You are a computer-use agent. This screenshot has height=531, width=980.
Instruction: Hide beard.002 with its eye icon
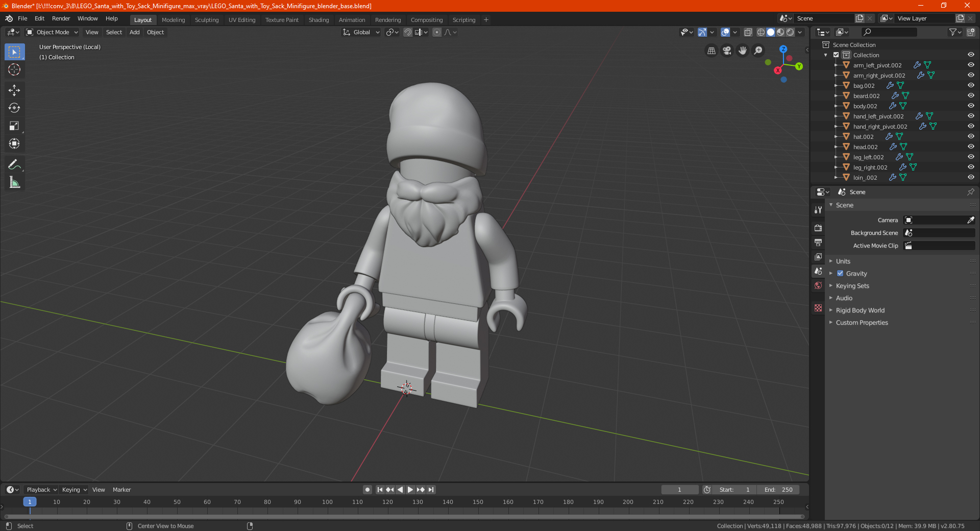coord(970,95)
